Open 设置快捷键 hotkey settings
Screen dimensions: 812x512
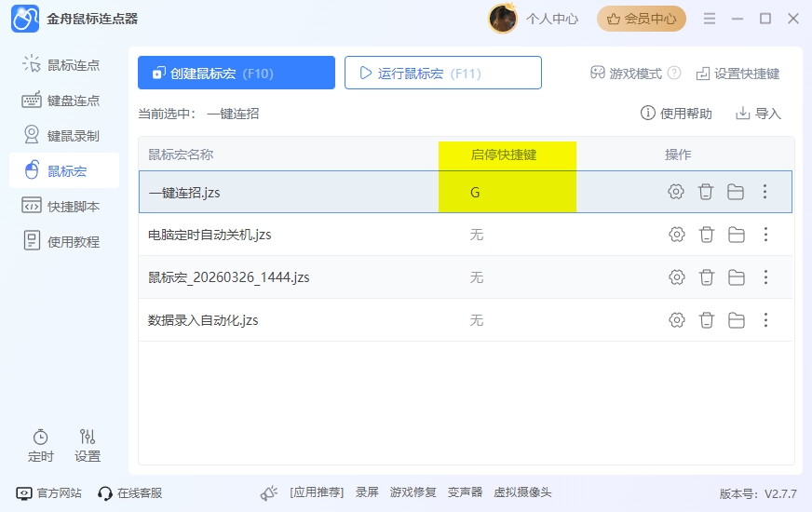point(738,74)
